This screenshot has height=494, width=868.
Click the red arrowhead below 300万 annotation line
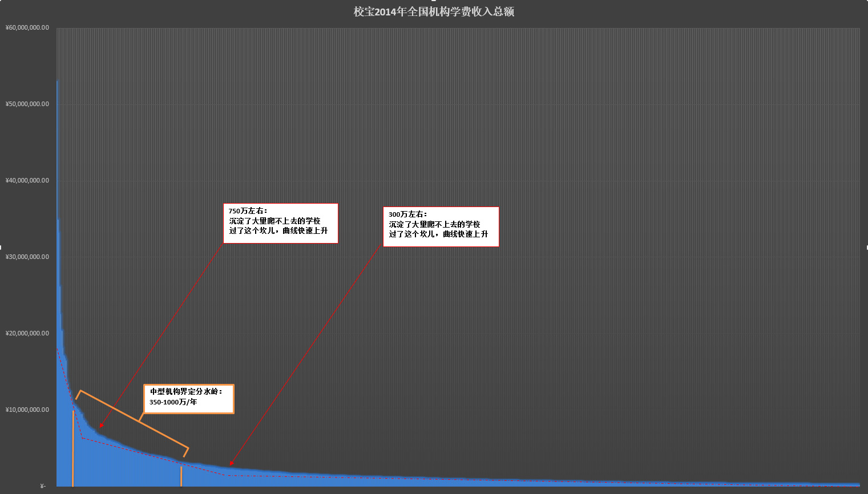click(231, 463)
